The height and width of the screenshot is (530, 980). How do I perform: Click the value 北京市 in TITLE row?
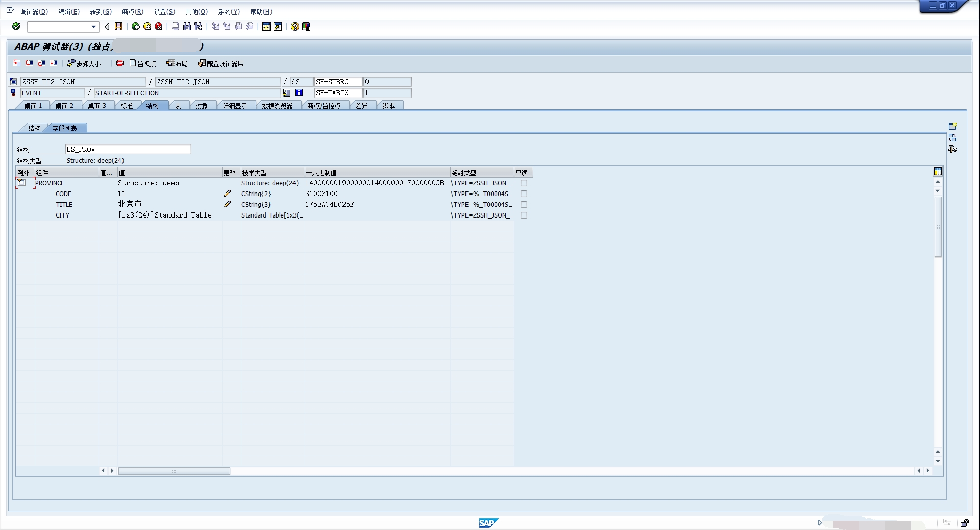pos(130,204)
